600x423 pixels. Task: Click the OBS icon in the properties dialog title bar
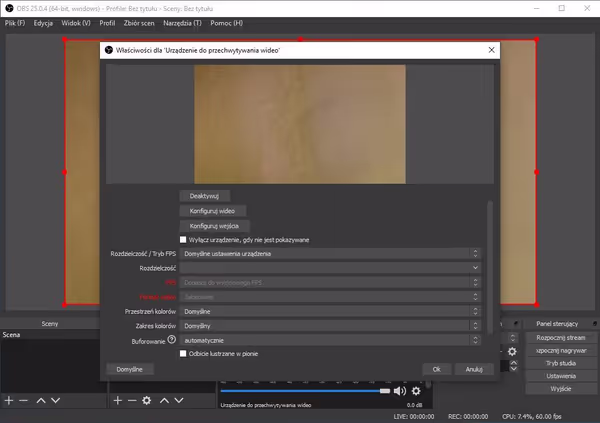[x=109, y=50]
